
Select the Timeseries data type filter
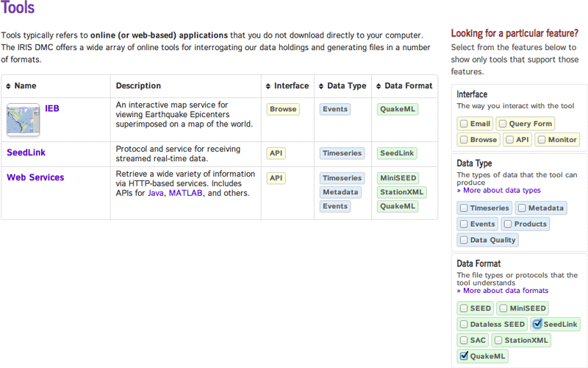(x=464, y=208)
